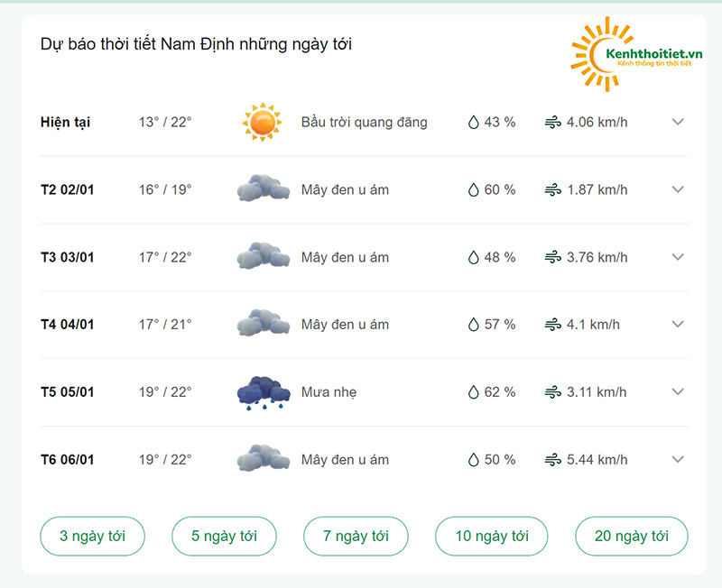Click the humidity droplet icon next to 62 %
The height and width of the screenshot is (588, 722).
[473, 392]
